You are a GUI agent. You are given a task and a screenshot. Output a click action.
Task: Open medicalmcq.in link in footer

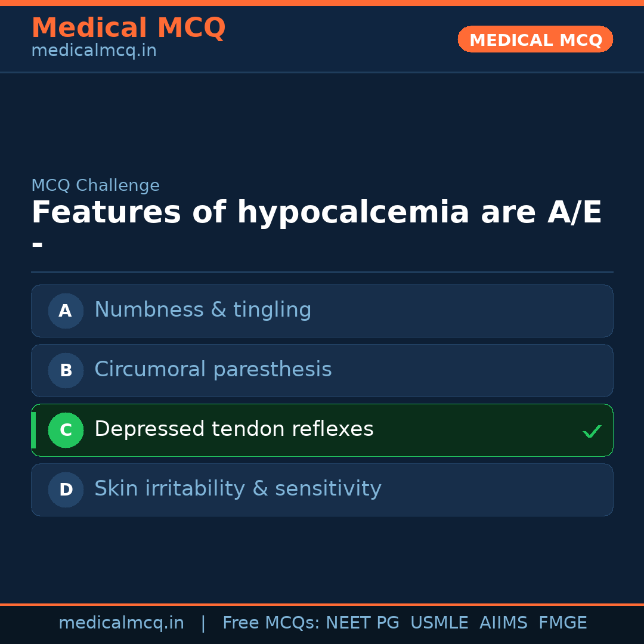121,623
